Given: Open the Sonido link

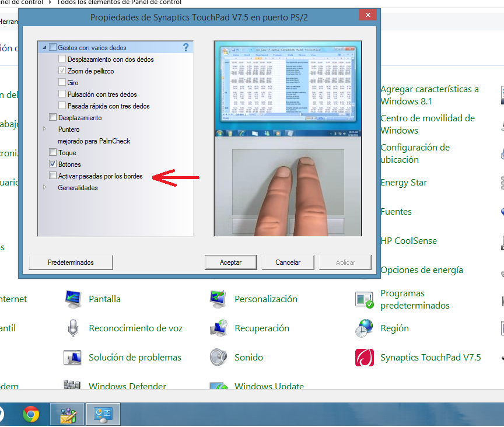Looking at the screenshot, I should pyautogui.click(x=249, y=357).
